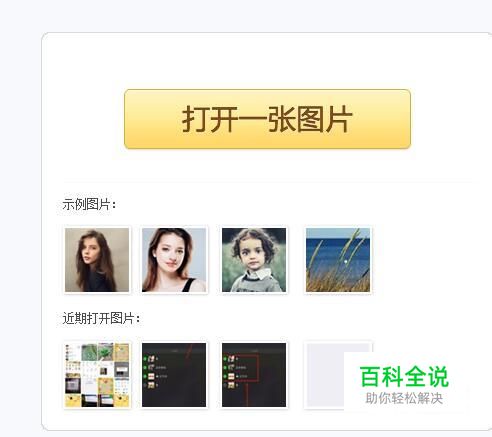Choose the sample photo of woman in black tank top
Viewport: 492px width, 437px height.
pos(174,260)
